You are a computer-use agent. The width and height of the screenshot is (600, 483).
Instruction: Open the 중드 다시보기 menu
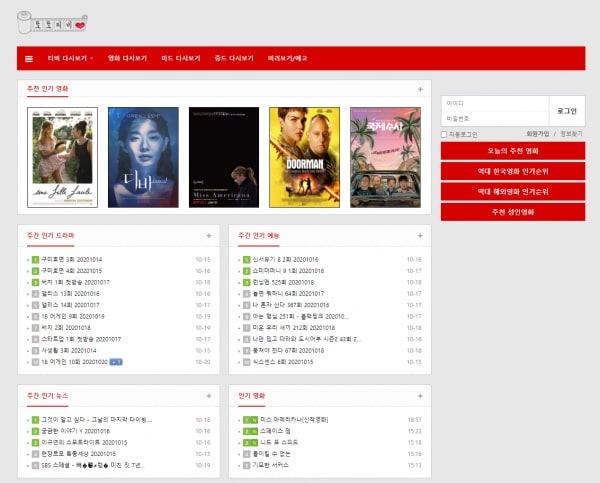[234, 59]
